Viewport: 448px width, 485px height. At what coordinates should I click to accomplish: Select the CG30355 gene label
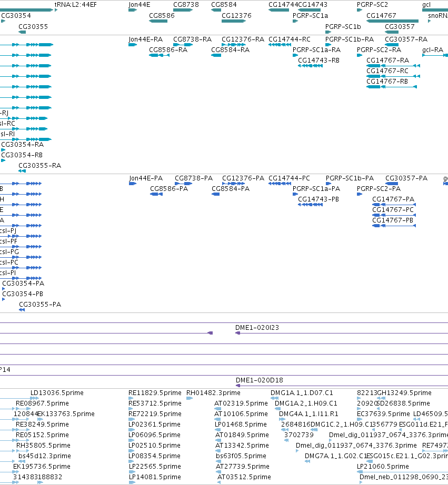tap(33, 27)
